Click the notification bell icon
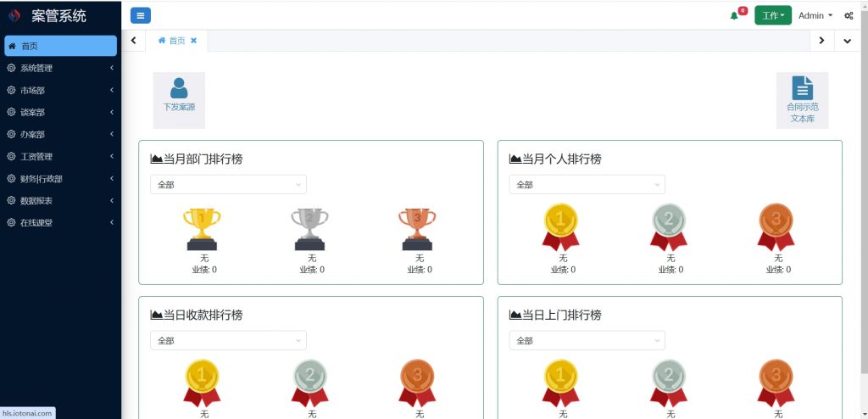 pyautogui.click(x=734, y=15)
